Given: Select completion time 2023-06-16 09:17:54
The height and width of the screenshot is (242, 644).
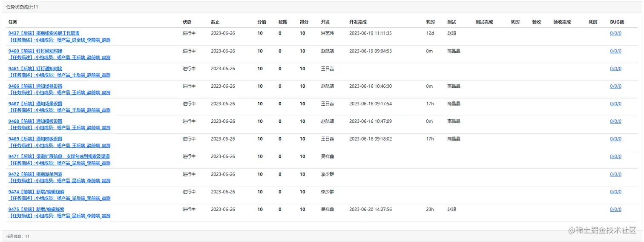Looking at the screenshot, I should [370, 104].
